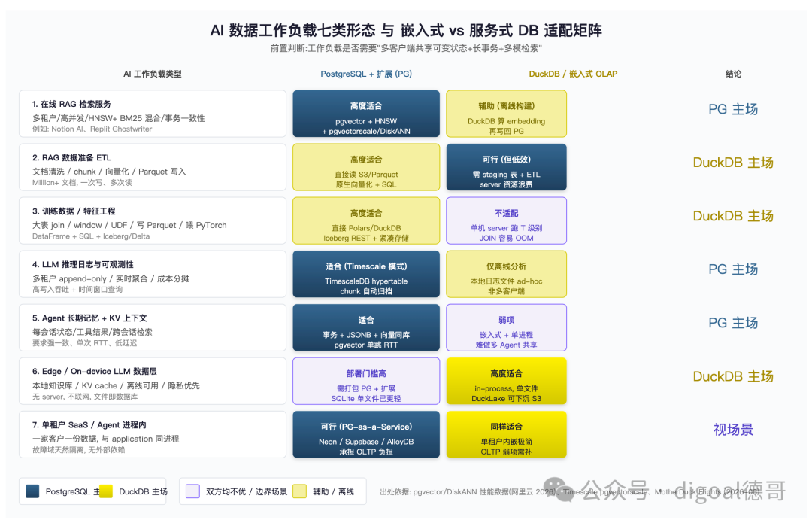The image size is (812, 523).
Task: Click the '辅助 (离线构建)' cell
Action: pyautogui.click(x=507, y=114)
